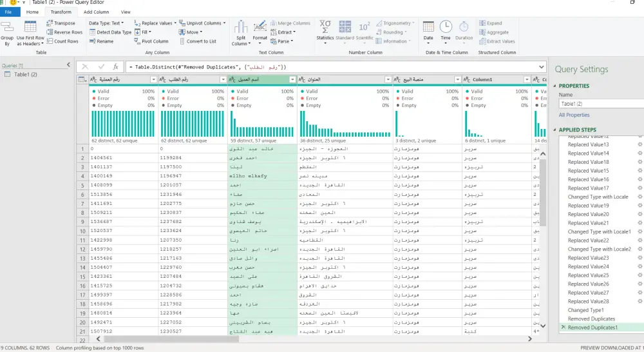The image size is (644, 352).
Task: Click the scroll right arrow of the grid
Action: 530,339
